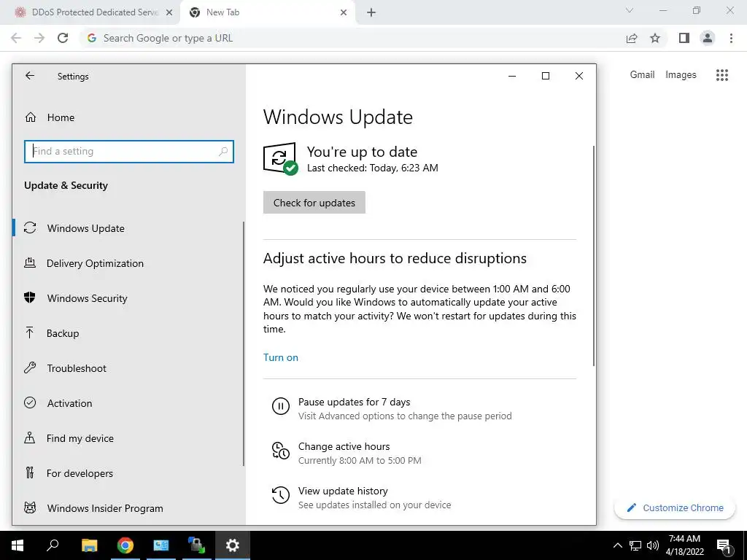Screen dimensions: 747x560
Task: Maximize the Settings window
Action: pos(546,76)
